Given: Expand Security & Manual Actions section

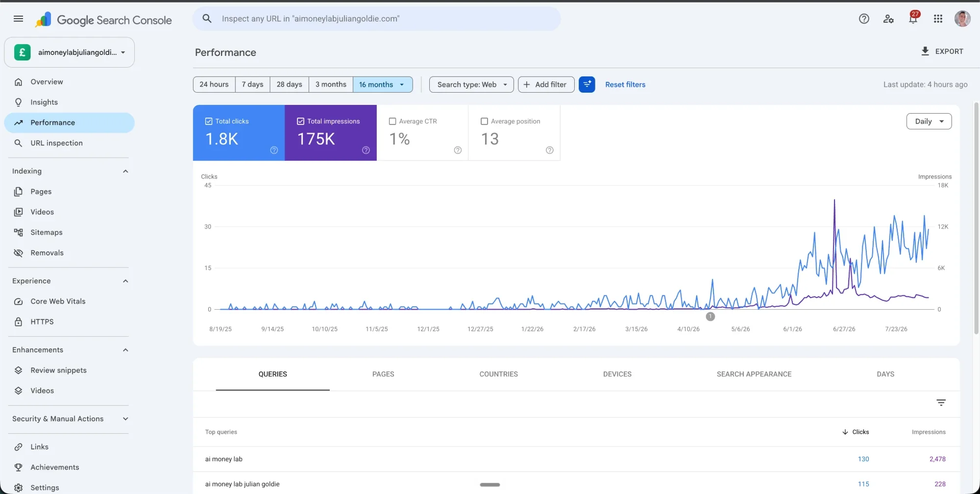Looking at the screenshot, I should pos(125,419).
